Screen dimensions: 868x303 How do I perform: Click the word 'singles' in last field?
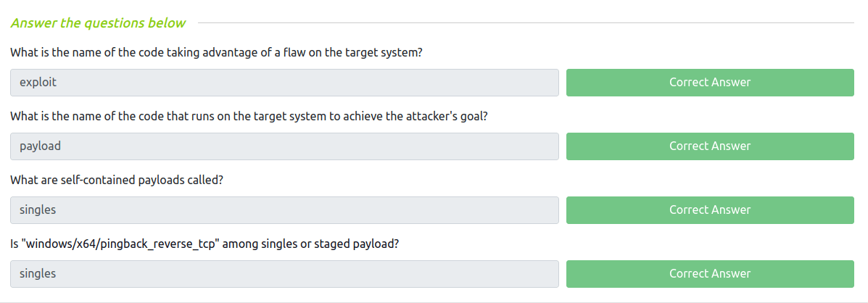point(38,274)
